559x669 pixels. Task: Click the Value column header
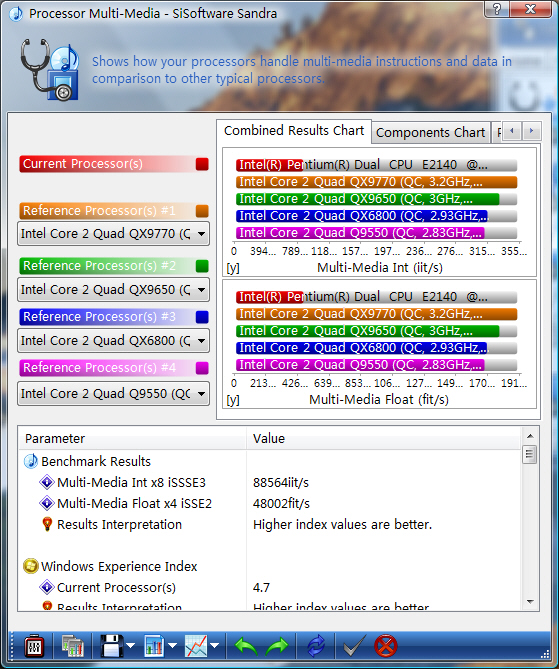(x=383, y=439)
